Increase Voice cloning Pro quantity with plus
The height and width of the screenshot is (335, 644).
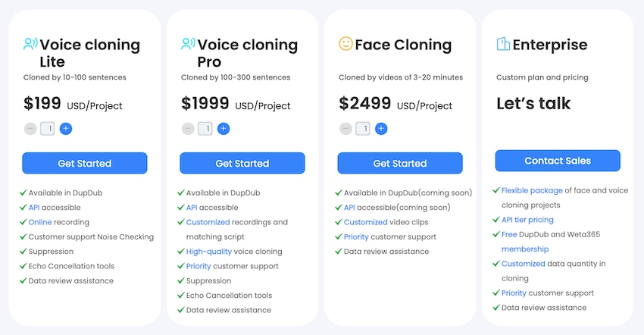pos(224,129)
